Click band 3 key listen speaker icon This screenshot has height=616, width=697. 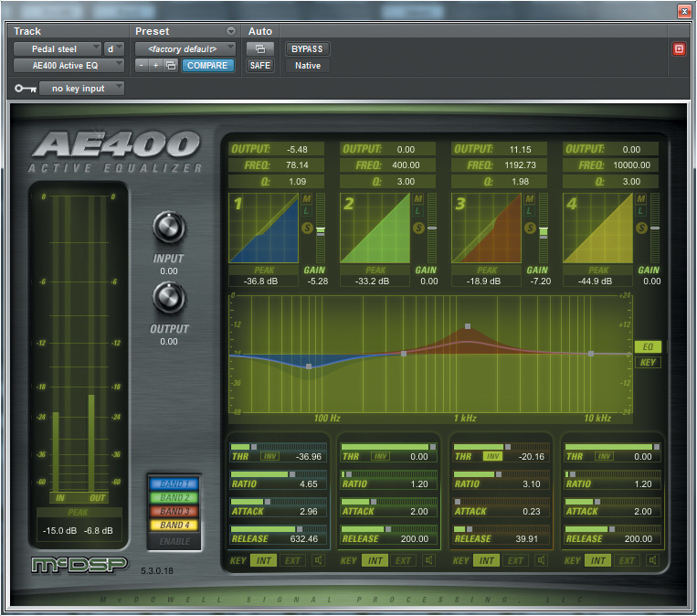(541, 560)
